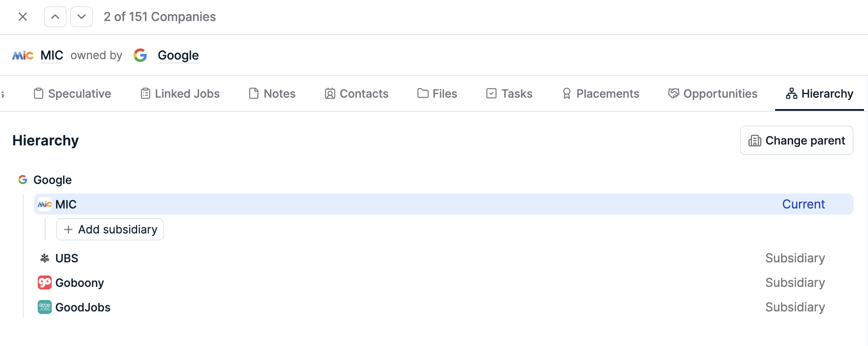This screenshot has height=346, width=868.
Task: Open the Contacts tab
Action: click(356, 93)
